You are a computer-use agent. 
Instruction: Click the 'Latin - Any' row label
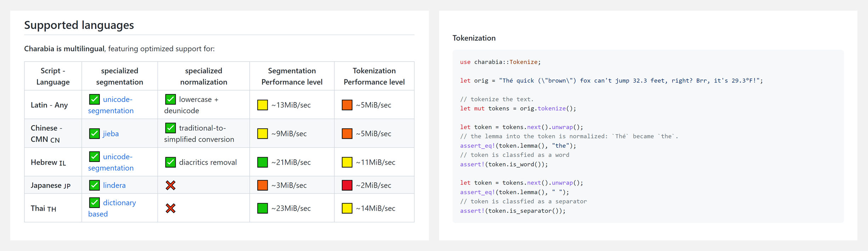tap(49, 105)
